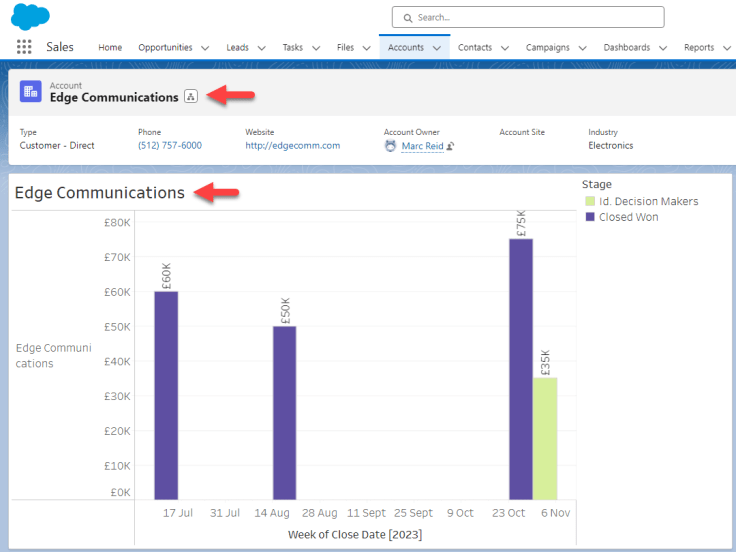Click the Salesforce cloud logo
Image resolution: width=736 pixels, height=552 pixels.
[x=30, y=16]
